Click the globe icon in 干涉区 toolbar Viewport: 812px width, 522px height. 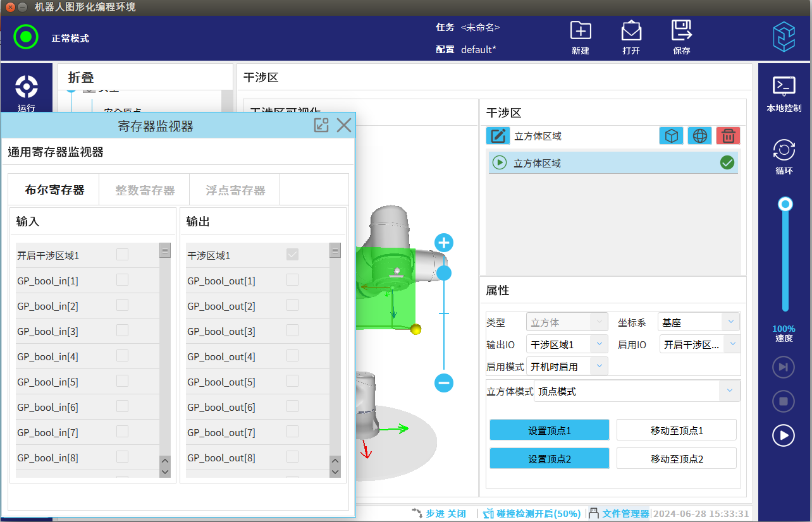699,136
